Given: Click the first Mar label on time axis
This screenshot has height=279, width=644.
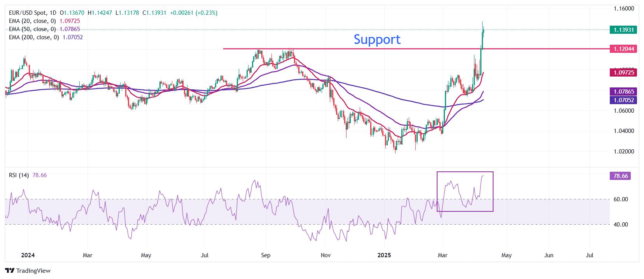Looking at the screenshot, I should [87, 255].
